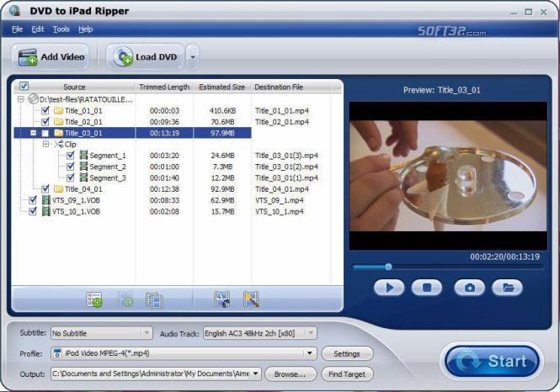Uncheck the VTS_10_1.VOB checkbox
The image size is (560, 392).
(33, 211)
